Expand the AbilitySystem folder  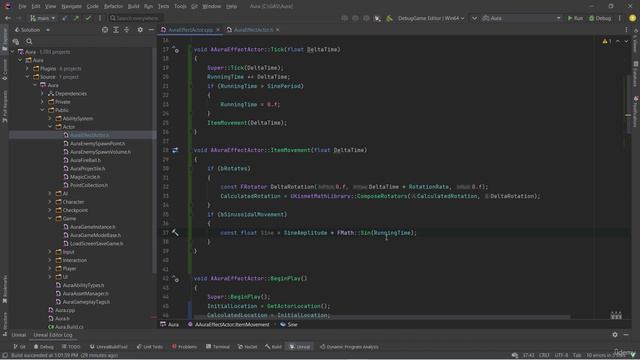tap(50, 119)
